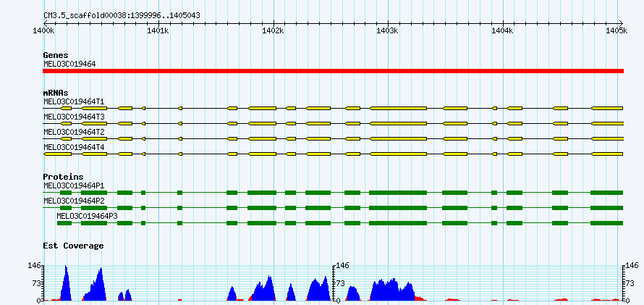Open protein label MELO3C019464P2
644x305 pixels.
(x=74, y=201)
